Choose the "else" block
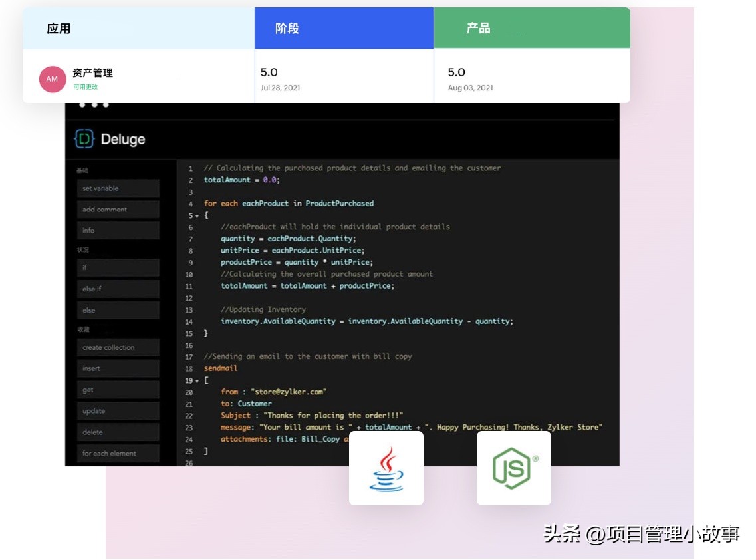This screenshot has height=560, width=756. pyautogui.click(x=118, y=310)
